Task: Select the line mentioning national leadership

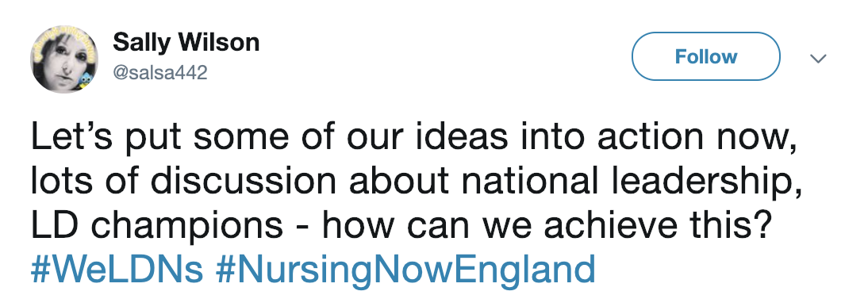Action: coord(417,181)
